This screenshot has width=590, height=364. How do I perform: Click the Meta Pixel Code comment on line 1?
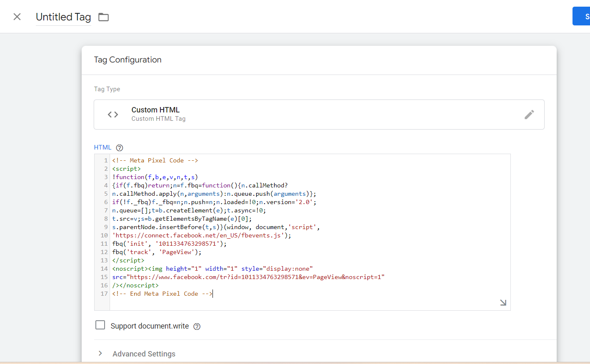(155, 160)
